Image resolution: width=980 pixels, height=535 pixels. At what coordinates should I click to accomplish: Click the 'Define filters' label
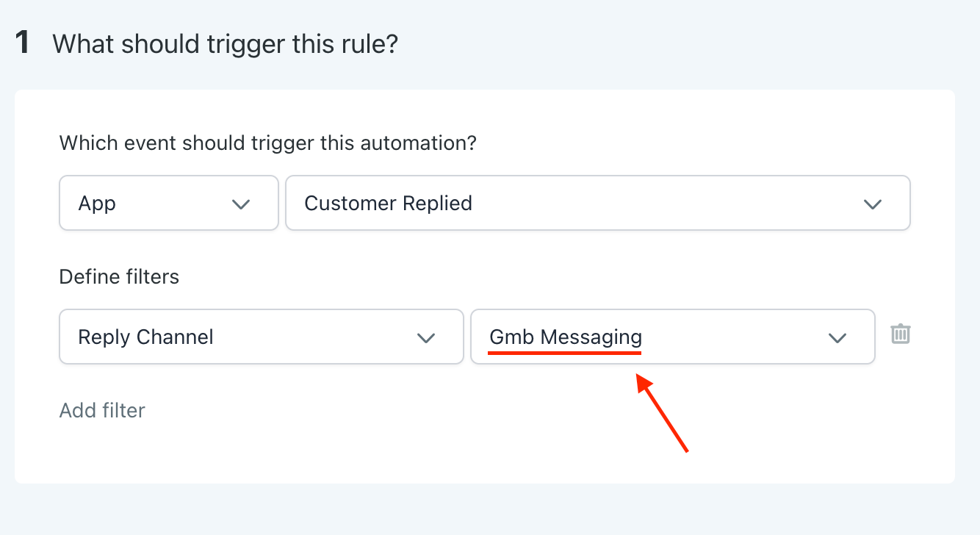119,276
